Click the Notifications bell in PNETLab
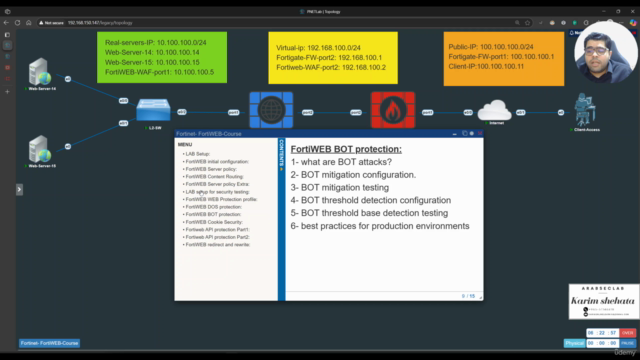The width and height of the screenshot is (640, 360). (x=572, y=33)
